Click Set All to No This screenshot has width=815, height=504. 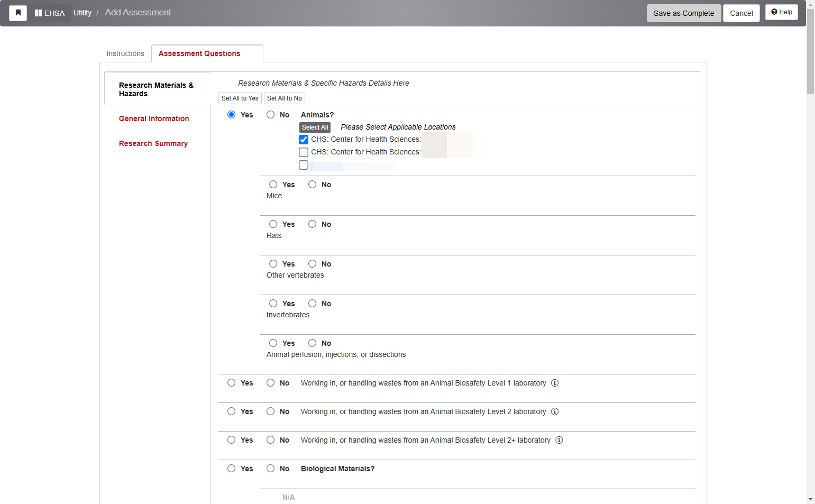(285, 98)
